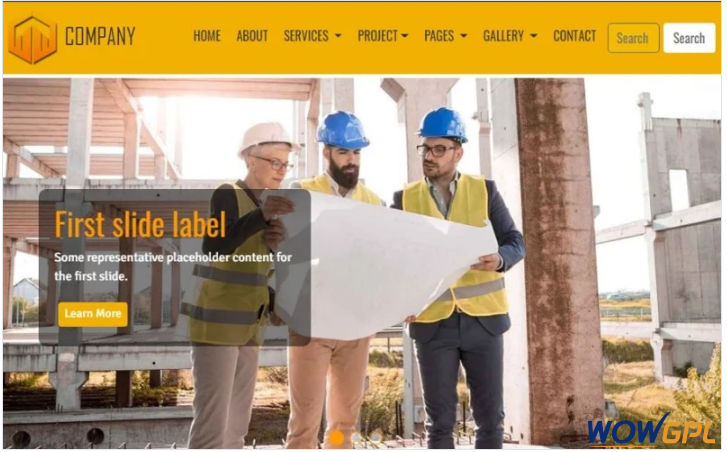Click the caret arrow beside Pages
Image resolution: width=727 pixels, height=452 pixels.
[x=464, y=36]
